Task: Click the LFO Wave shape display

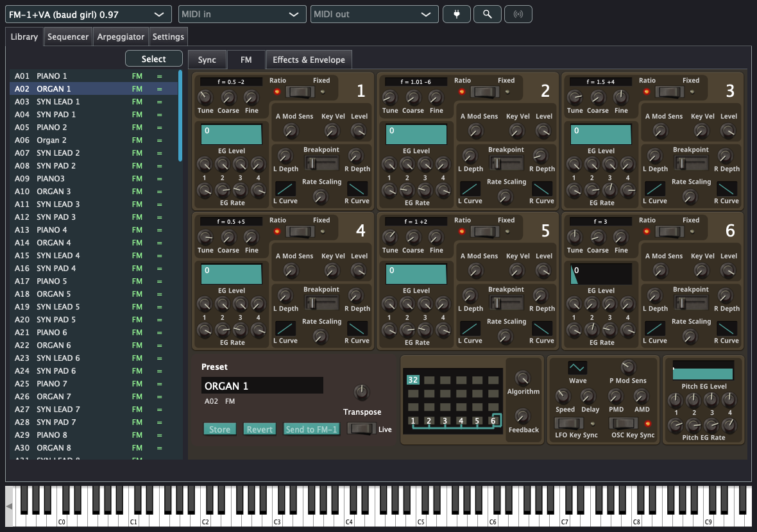Action: [x=577, y=368]
